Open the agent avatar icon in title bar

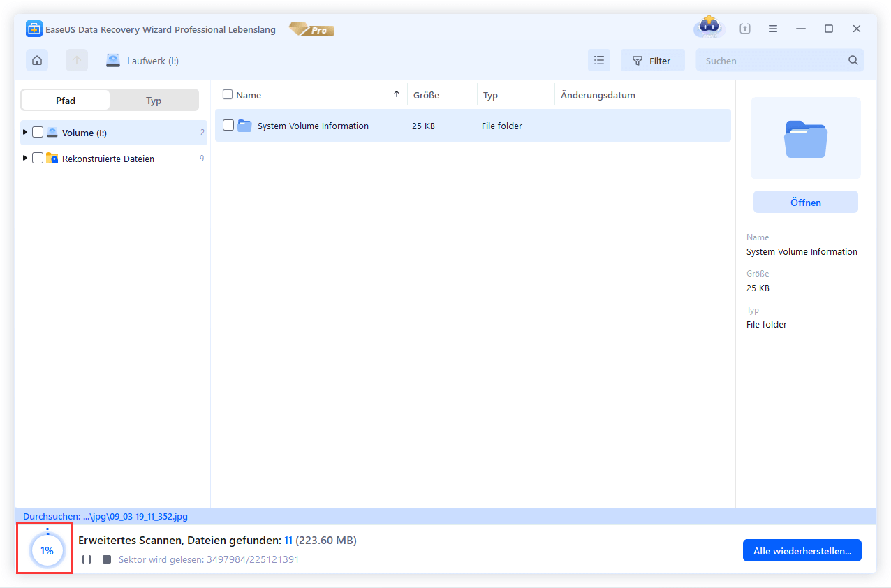[x=709, y=28]
